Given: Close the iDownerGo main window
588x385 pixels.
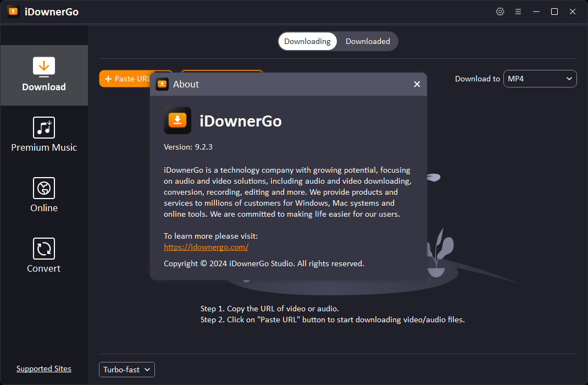Looking at the screenshot, I should point(572,12).
